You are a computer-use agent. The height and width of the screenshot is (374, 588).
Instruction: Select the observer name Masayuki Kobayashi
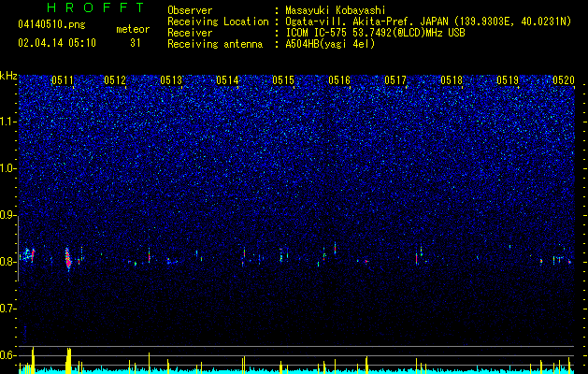(336, 10)
